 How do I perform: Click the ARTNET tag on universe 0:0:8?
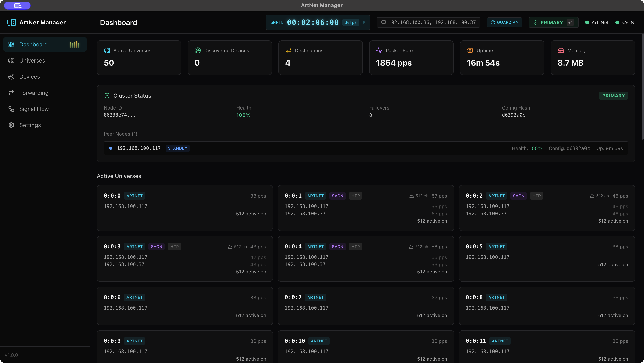tap(496, 297)
